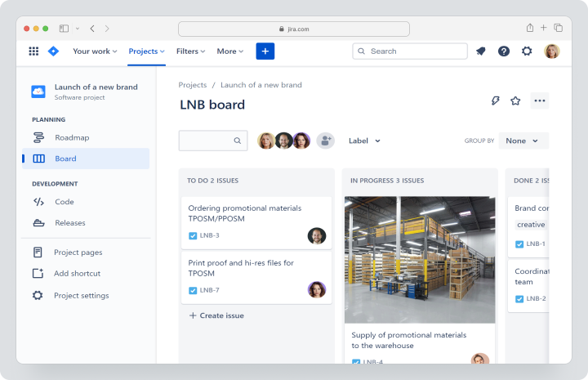
Task: Open the warehouse image on the card
Action: (420, 260)
